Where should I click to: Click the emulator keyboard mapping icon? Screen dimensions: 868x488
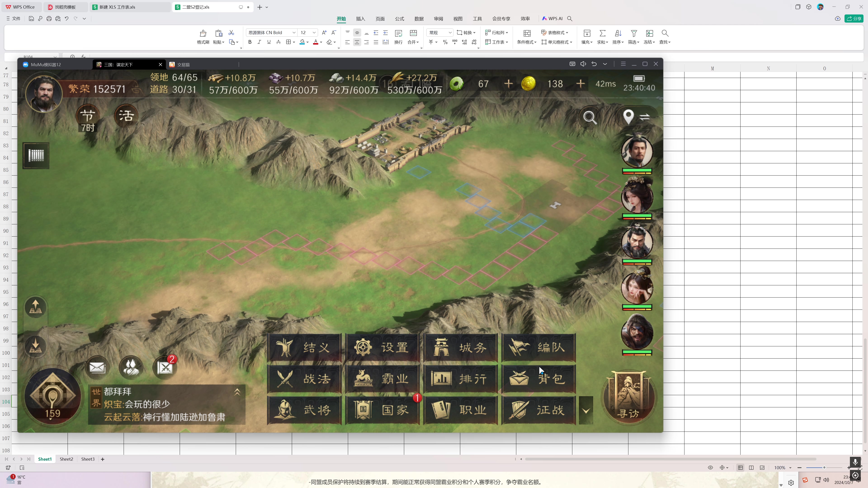[572, 64]
